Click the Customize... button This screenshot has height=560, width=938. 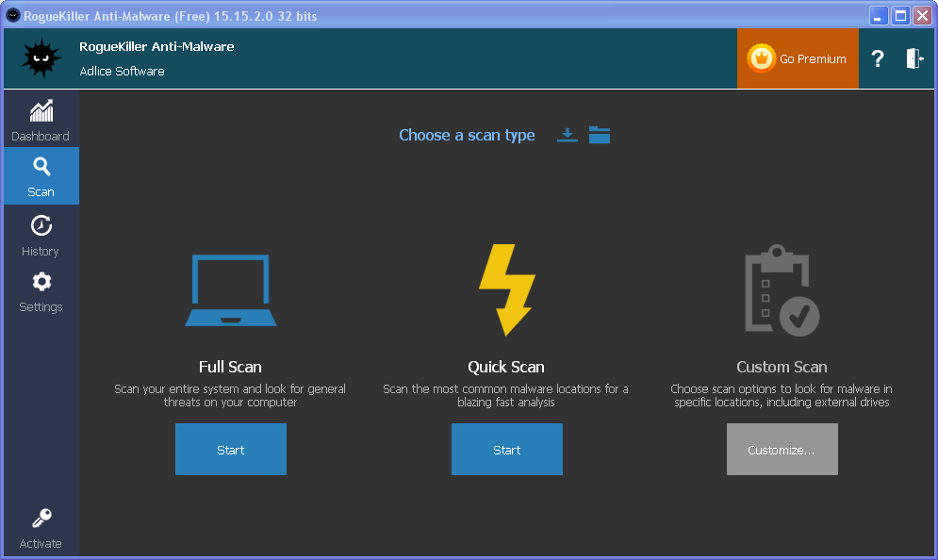782,450
